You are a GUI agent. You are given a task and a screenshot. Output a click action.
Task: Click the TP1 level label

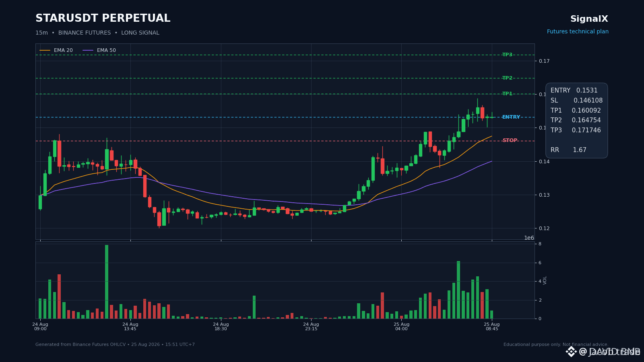point(507,94)
